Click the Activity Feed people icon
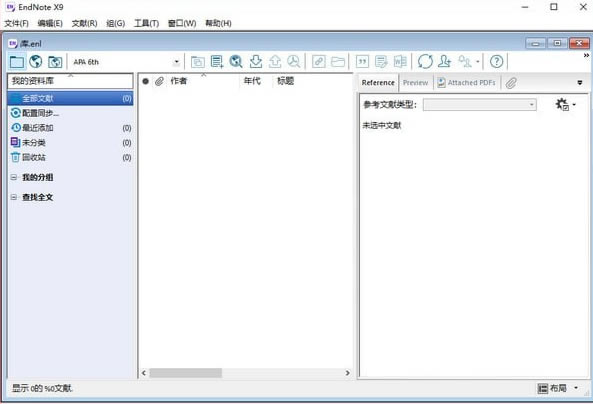 465,61
